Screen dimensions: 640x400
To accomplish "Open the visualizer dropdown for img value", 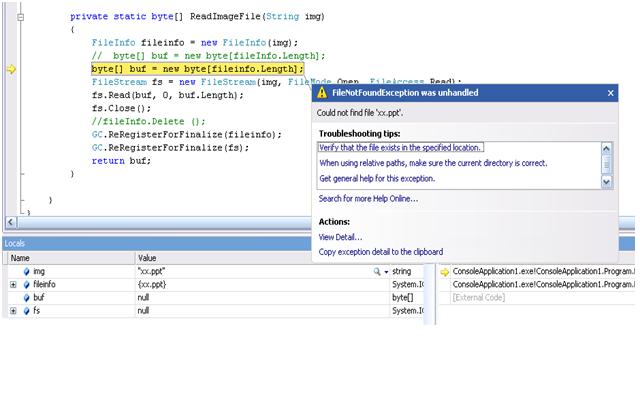I will [x=386, y=271].
